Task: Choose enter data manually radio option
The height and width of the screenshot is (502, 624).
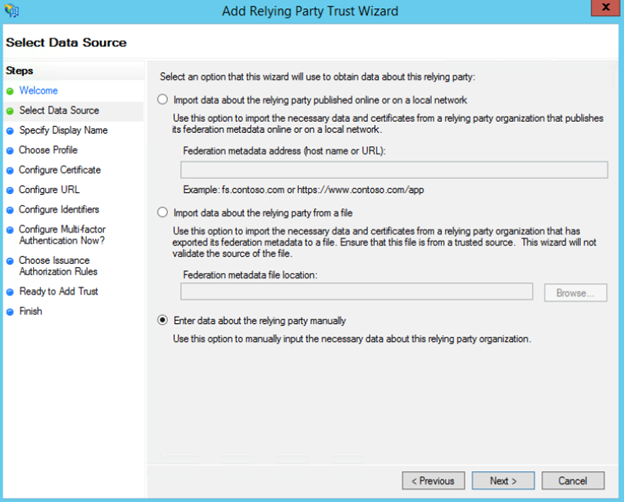Action: (x=163, y=320)
